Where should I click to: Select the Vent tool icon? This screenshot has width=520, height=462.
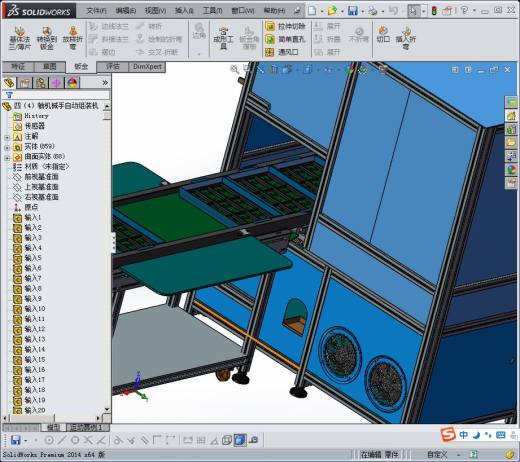(269, 52)
